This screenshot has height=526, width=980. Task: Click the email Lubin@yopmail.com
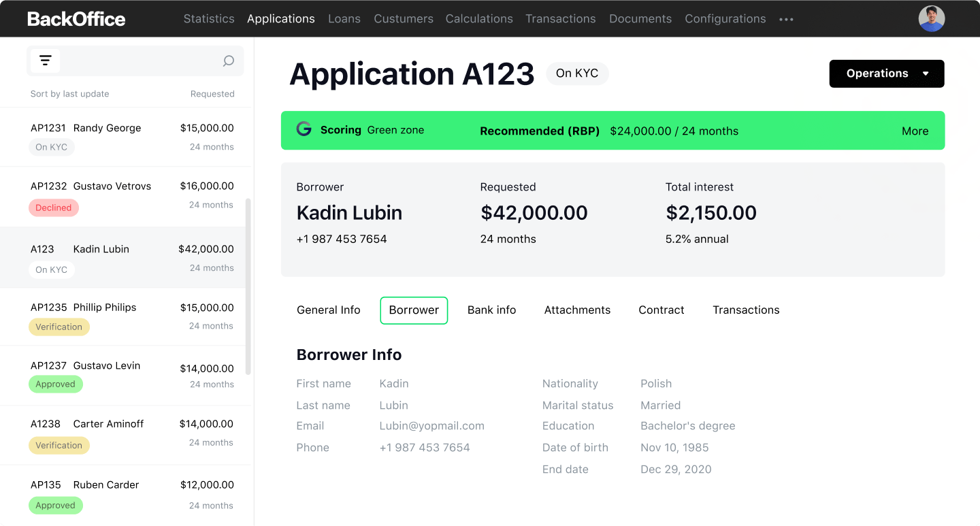(431, 425)
